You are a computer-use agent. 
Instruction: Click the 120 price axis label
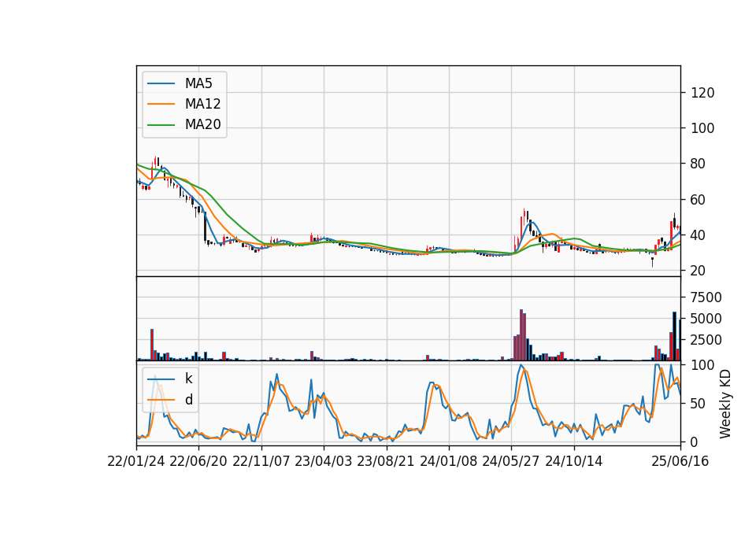702,93
